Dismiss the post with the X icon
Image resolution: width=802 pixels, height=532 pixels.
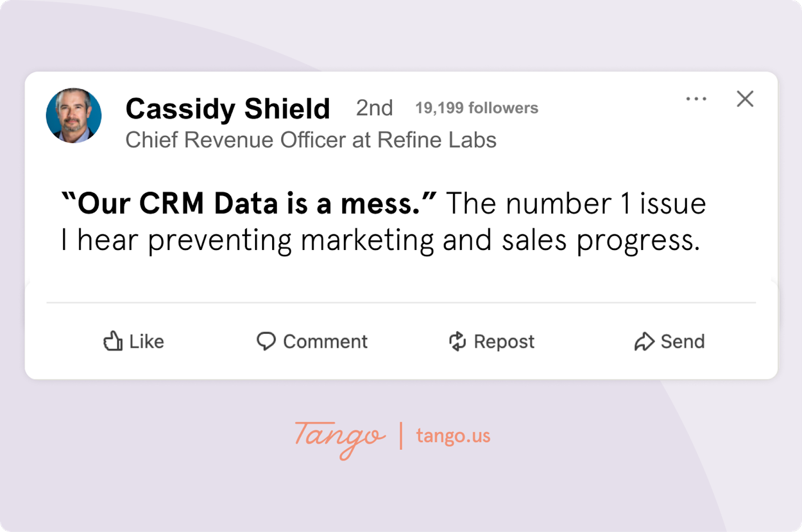click(745, 99)
